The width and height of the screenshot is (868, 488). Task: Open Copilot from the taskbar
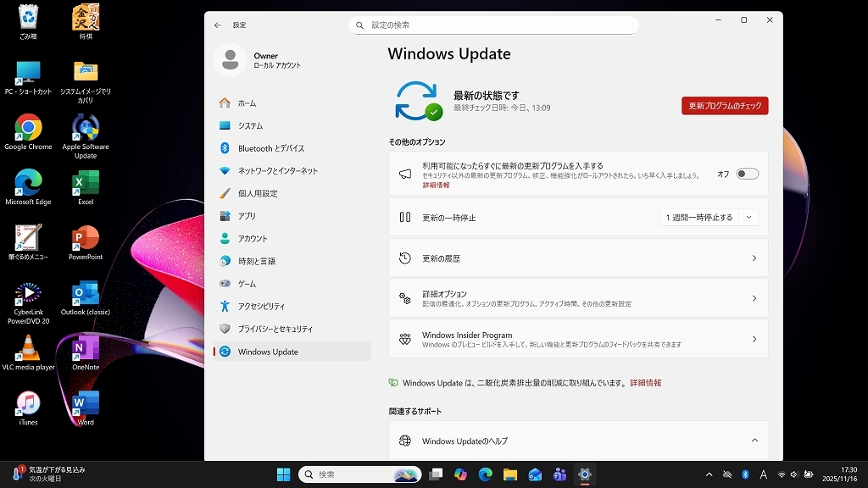(460, 474)
